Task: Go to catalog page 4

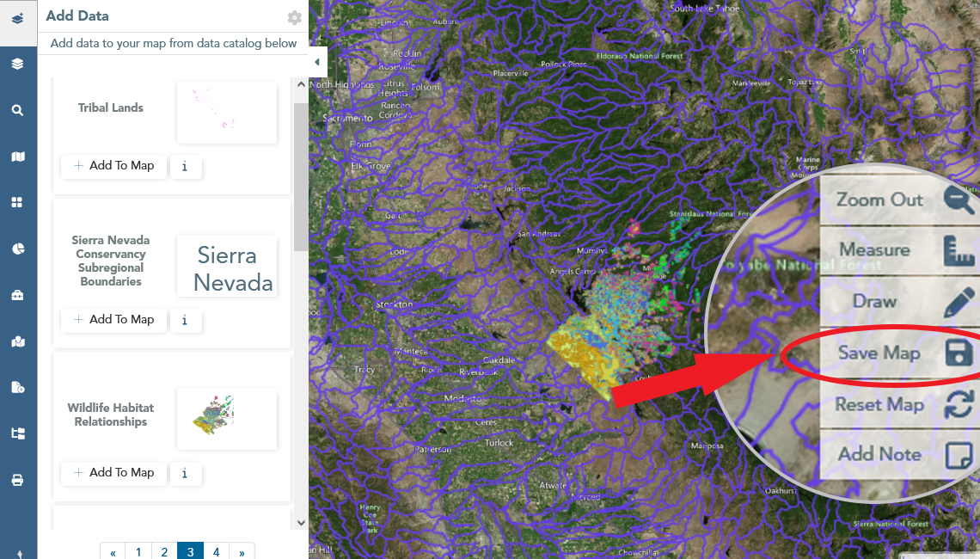Action: tap(216, 552)
